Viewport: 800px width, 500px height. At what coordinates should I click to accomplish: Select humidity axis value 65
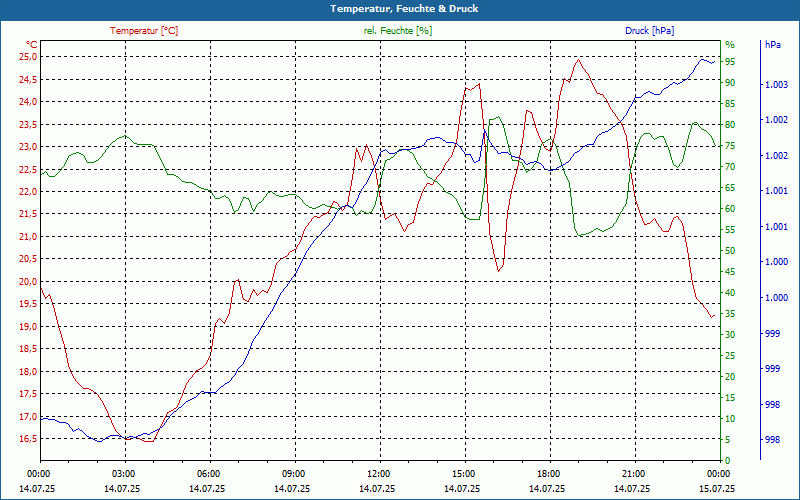point(730,188)
